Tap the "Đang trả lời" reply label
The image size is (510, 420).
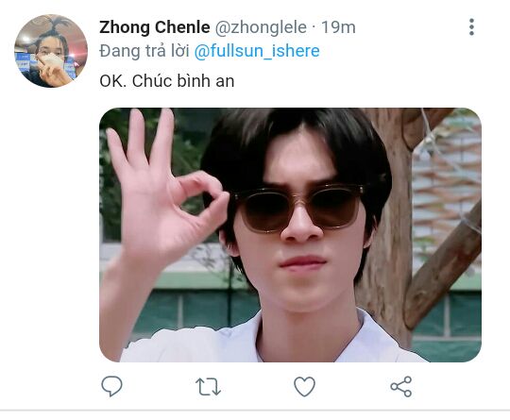144,51
